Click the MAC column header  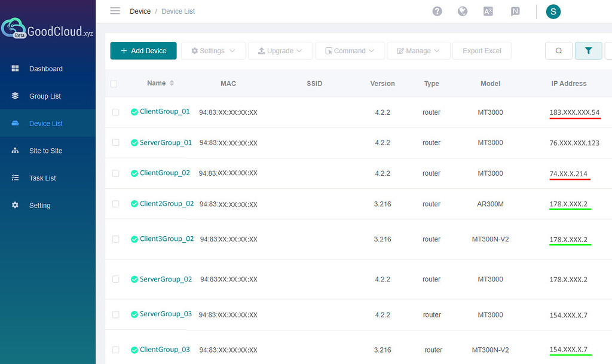228,84
